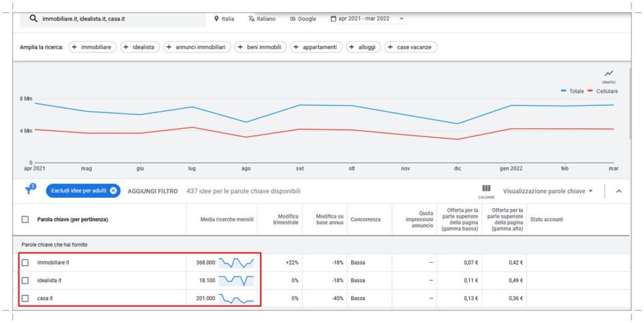Sort by top-of-page bid 'gamma bassa' column

click(x=460, y=219)
